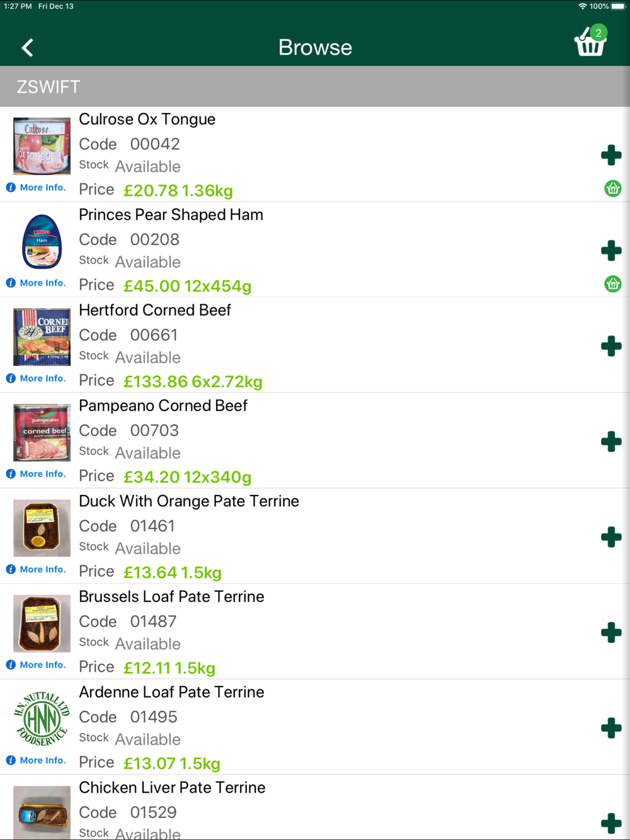Screen dimensions: 630x840
Task: Go back using the header arrow
Action: click(28, 48)
